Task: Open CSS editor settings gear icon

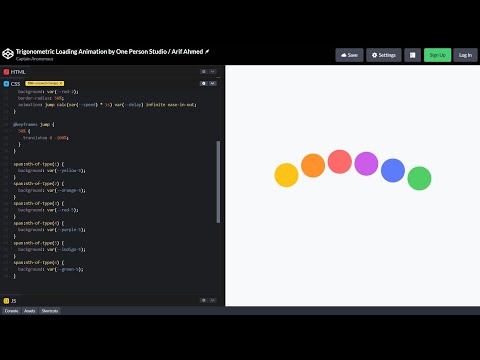Action: tap(204, 83)
